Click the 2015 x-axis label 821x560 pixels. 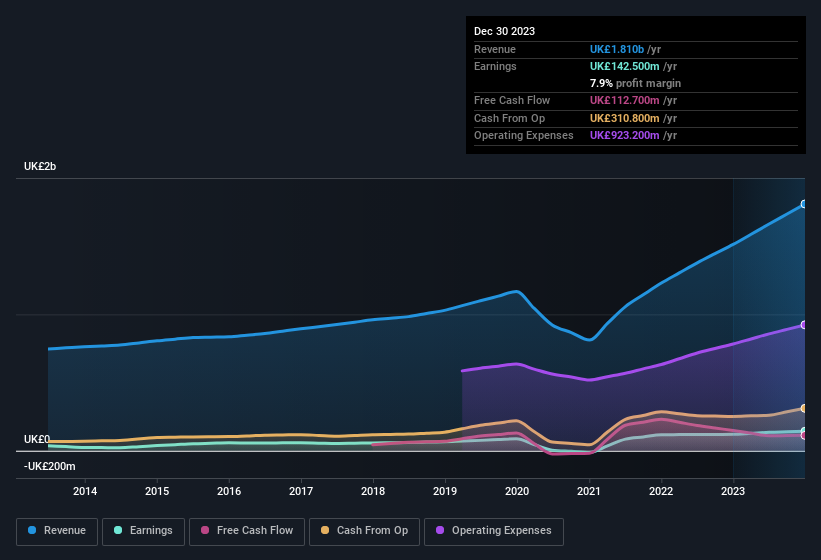coord(157,491)
